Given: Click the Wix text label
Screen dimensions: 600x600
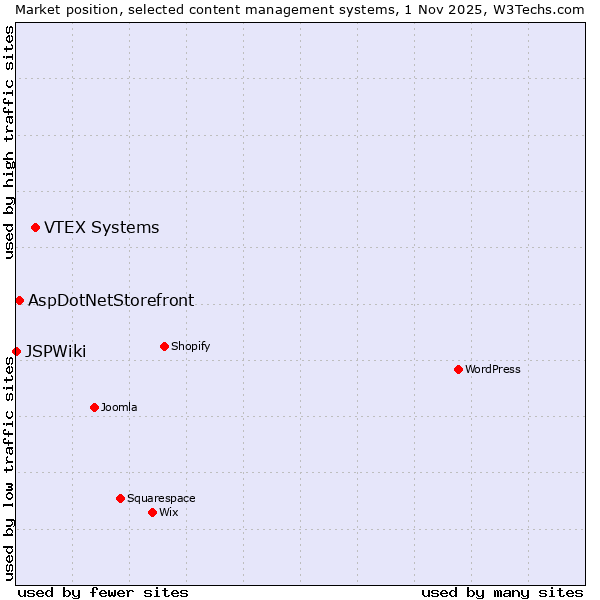Looking at the screenshot, I should (168, 512).
